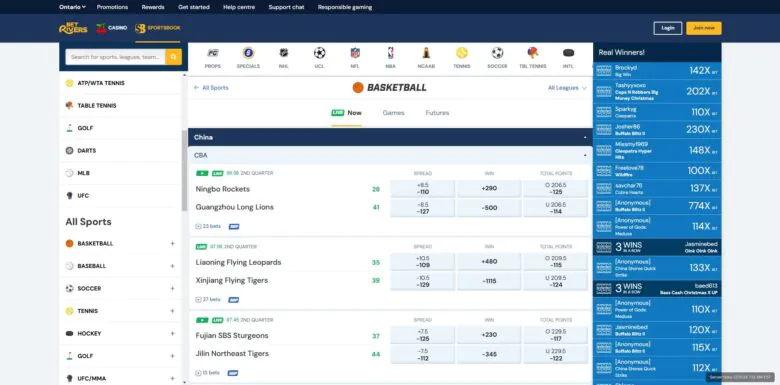Collapse the CBA league section

585,155
